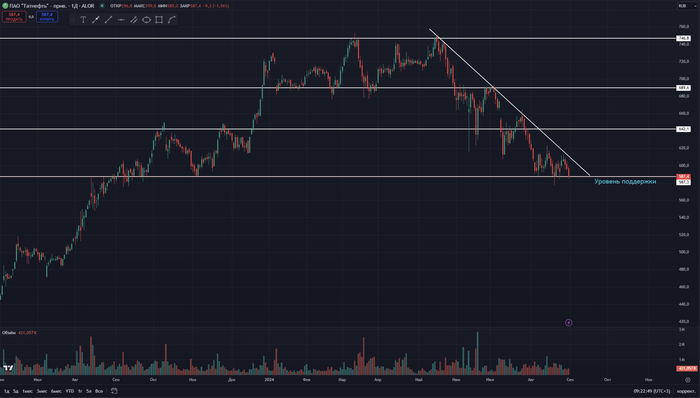Toggle the коррект. price adjustment option
The image size is (700, 398).
(x=686, y=391)
